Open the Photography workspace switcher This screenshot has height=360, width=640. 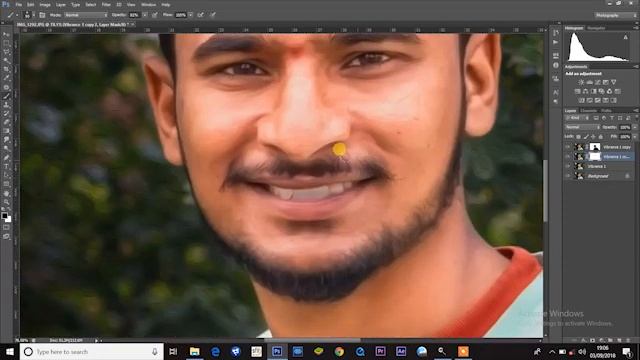616,15
